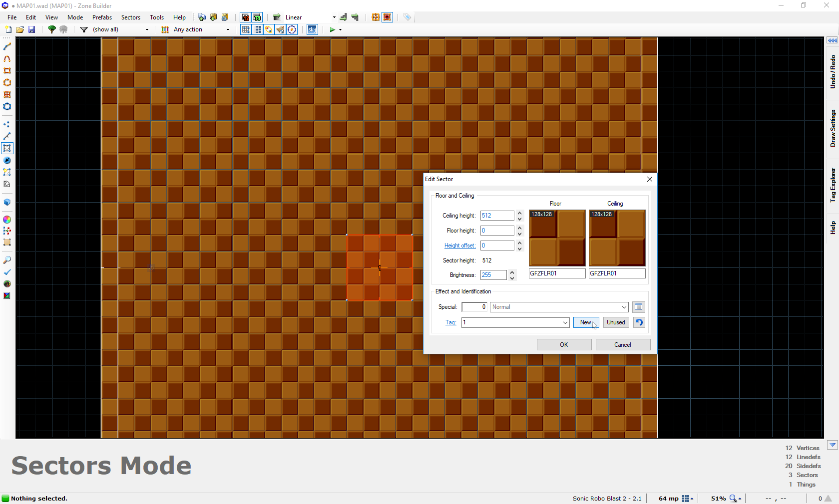The width and height of the screenshot is (839, 504).
Task: Open the Sectors menu
Action: (131, 17)
